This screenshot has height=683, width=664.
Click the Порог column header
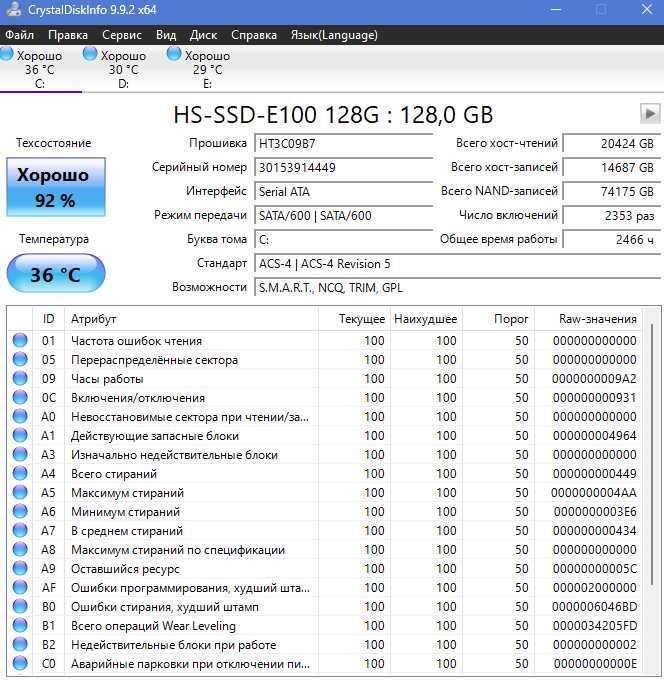[498, 319]
